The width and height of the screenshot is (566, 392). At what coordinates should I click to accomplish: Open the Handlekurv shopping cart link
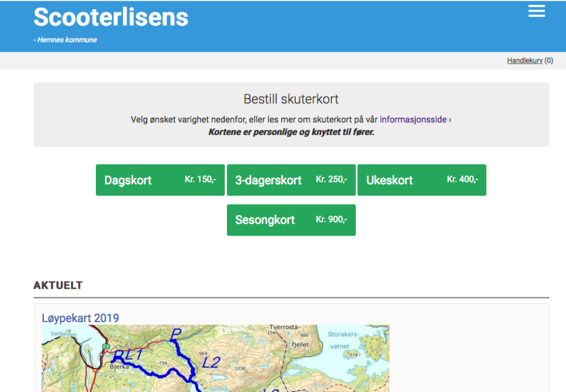tap(524, 61)
